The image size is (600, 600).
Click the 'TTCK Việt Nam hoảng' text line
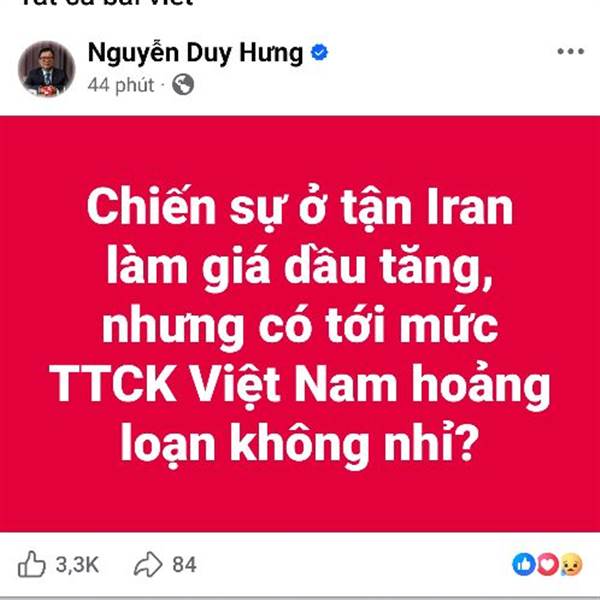pos(300,385)
